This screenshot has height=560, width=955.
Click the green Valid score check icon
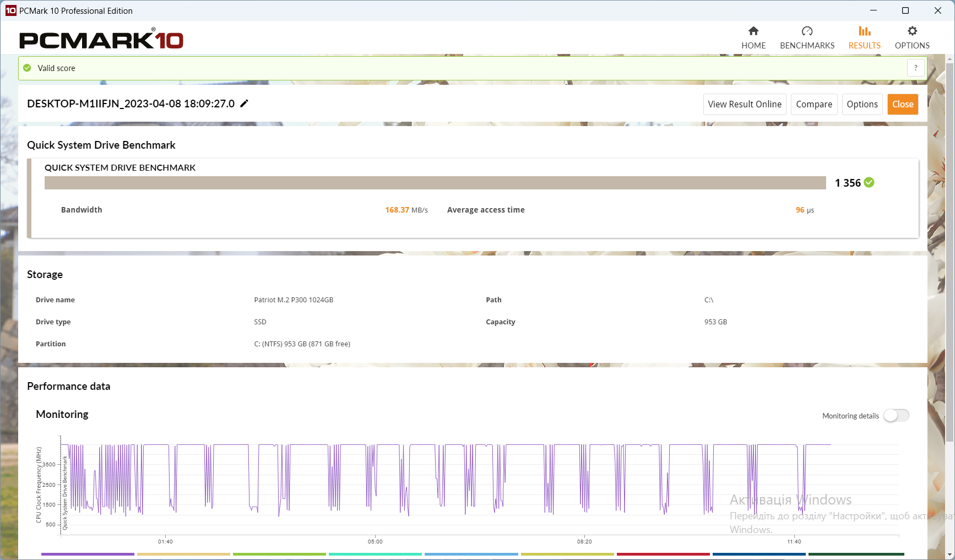27,68
